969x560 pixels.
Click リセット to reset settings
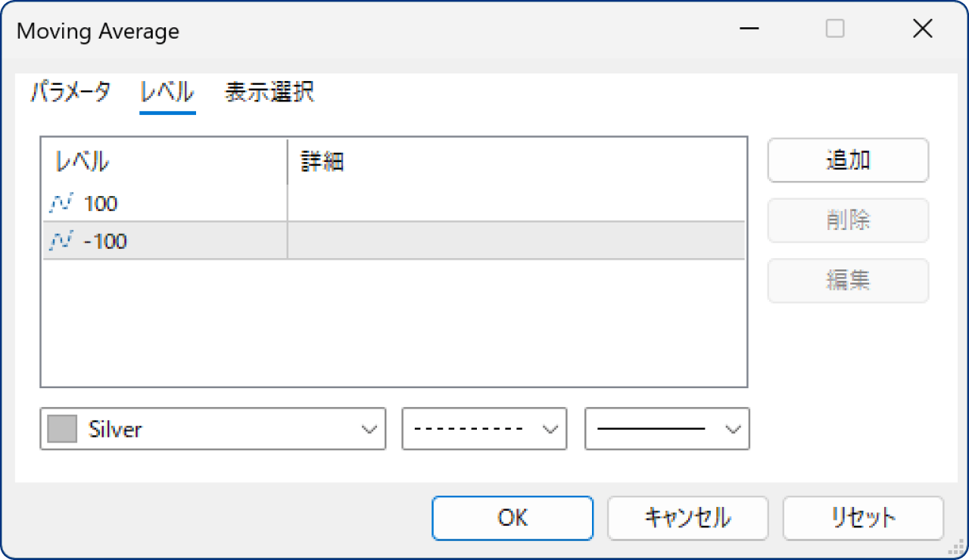pyautogui.click(x=862, y=518)
